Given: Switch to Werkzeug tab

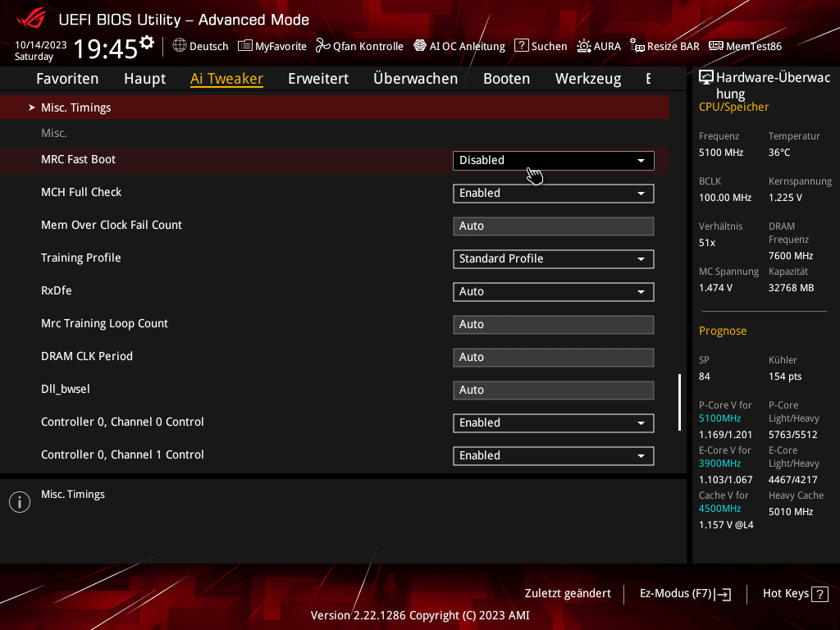Looking at the screenshot, I should (588, 79).
